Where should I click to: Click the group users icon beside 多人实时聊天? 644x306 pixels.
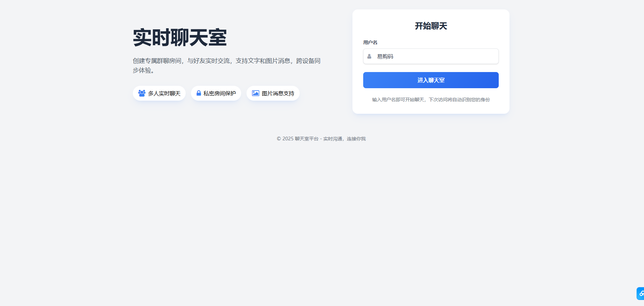click(142, 93)
